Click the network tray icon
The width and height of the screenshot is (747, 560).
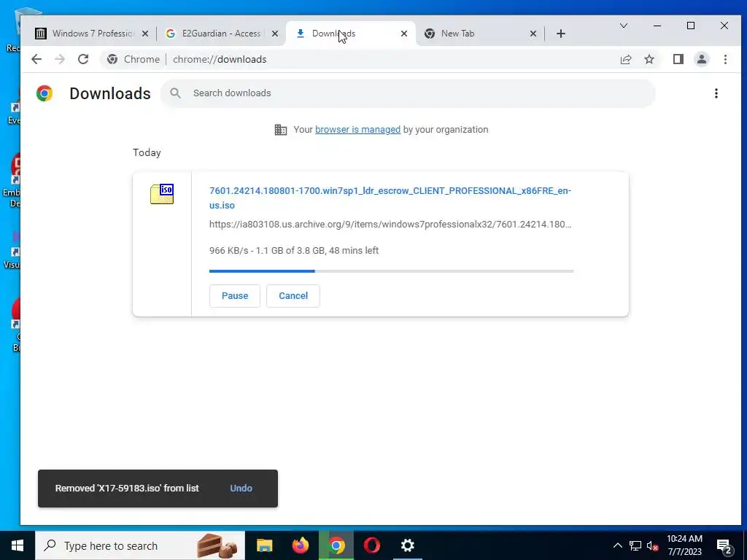pyautogui.click(x=635, y=545)
